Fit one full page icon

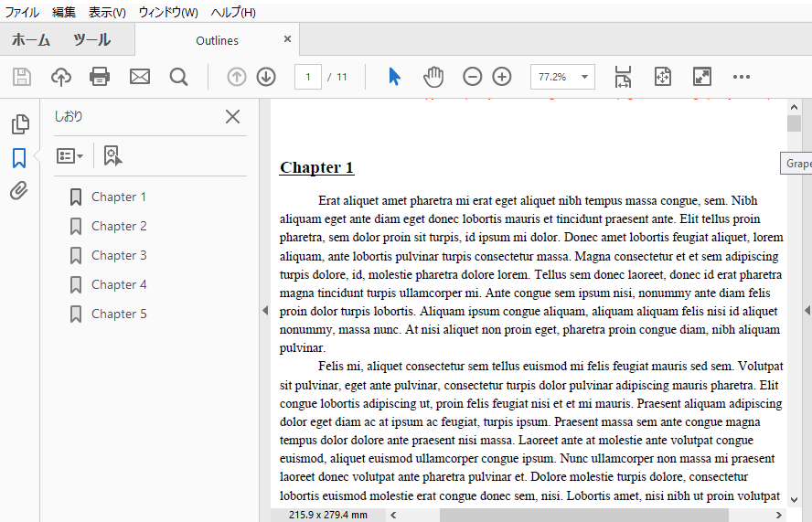663,77
